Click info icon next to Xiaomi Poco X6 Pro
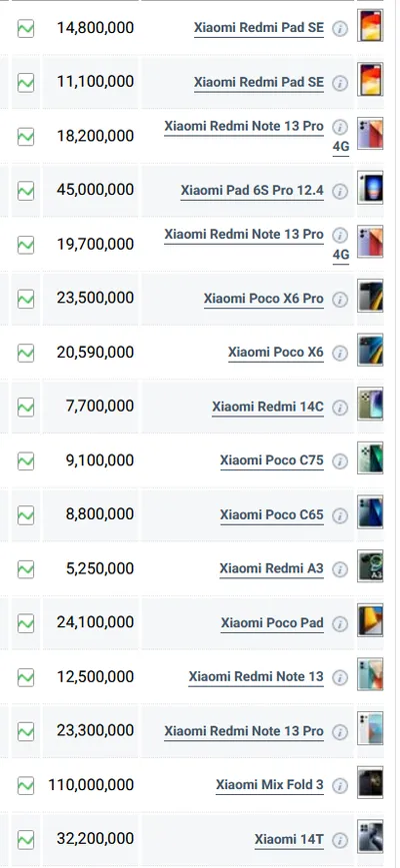 pyautogui.click(x=340, y=300)
